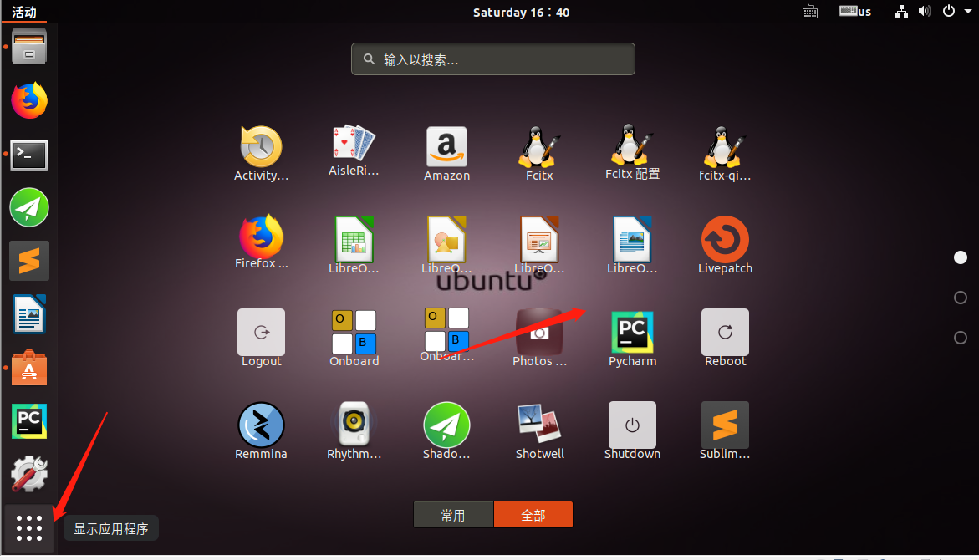This screenshot has width=979, height=560.
Task: Go to second page indicator dot
Action: [961, 298]
